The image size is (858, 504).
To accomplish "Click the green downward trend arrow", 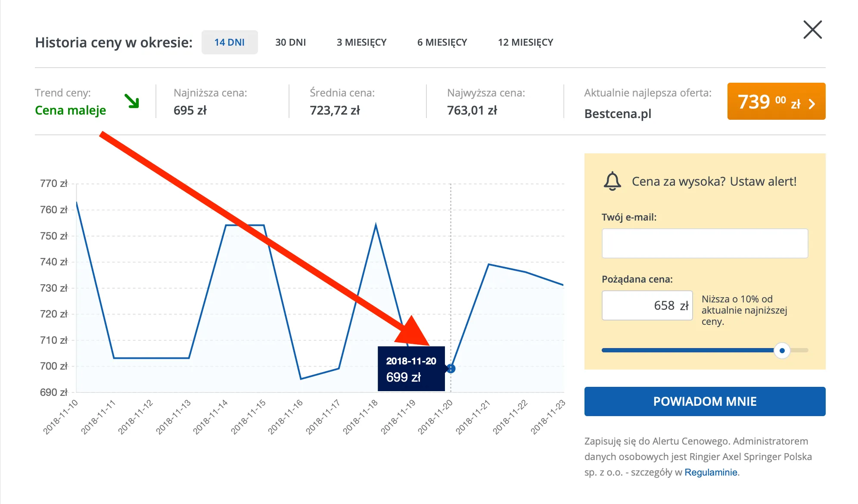I will coord(132,101).
